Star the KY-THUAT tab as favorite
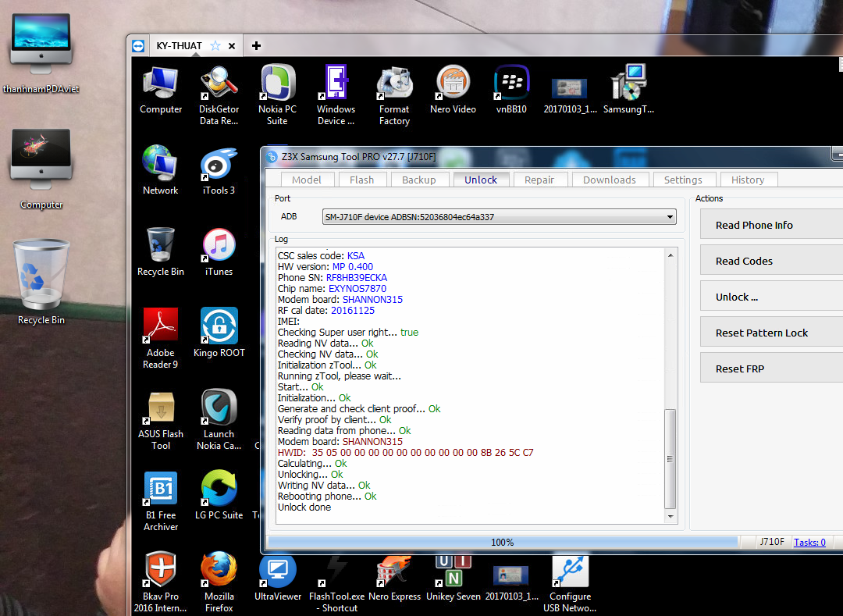Viewport: 843px width, 616px height. click(215, 46)
